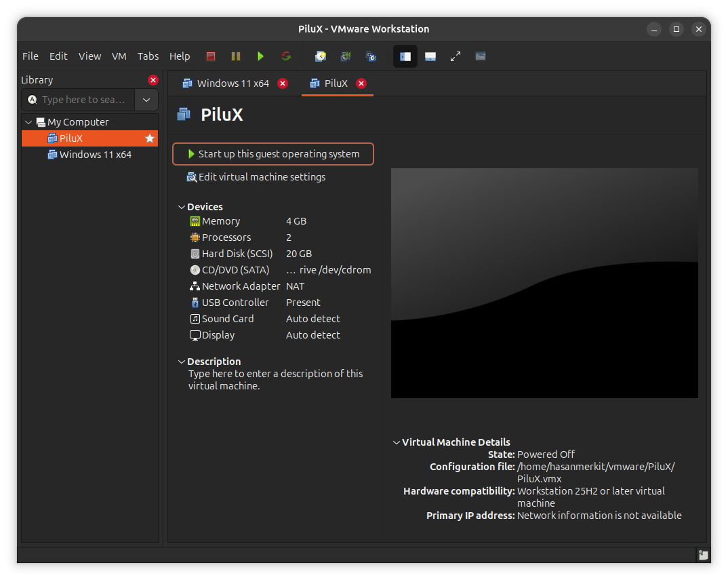Open the File menu
This screenshot has width=728, height=580.
31,56
